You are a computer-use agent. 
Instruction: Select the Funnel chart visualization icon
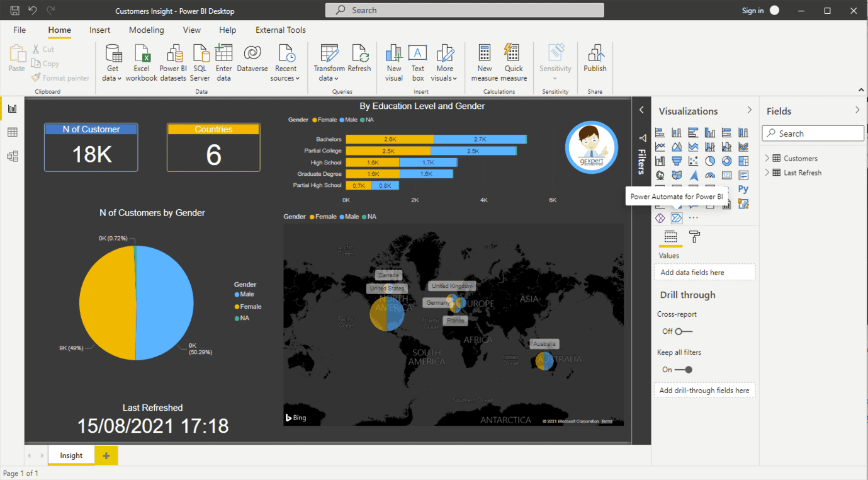coord(677,161)
